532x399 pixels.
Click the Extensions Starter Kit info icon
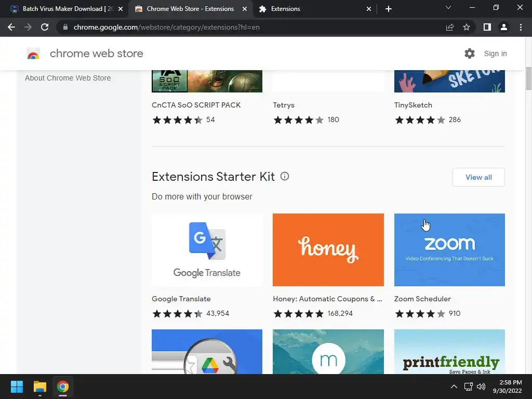285,177
